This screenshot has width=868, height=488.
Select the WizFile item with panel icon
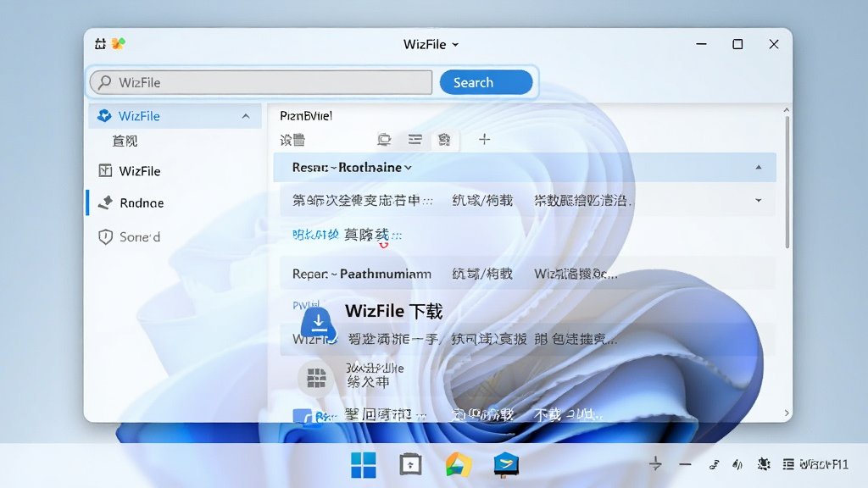click(x=130, y=171)
